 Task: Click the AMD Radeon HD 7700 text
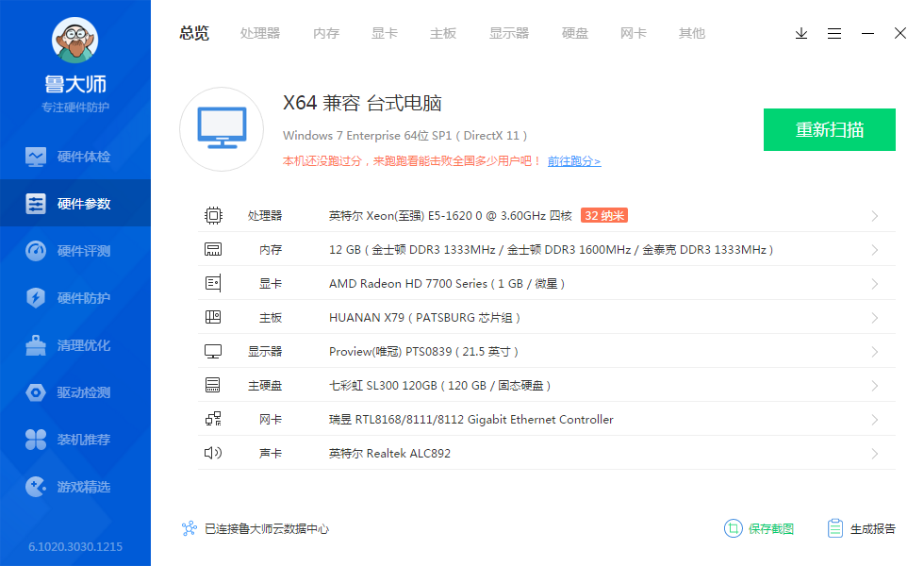[447, 284]
